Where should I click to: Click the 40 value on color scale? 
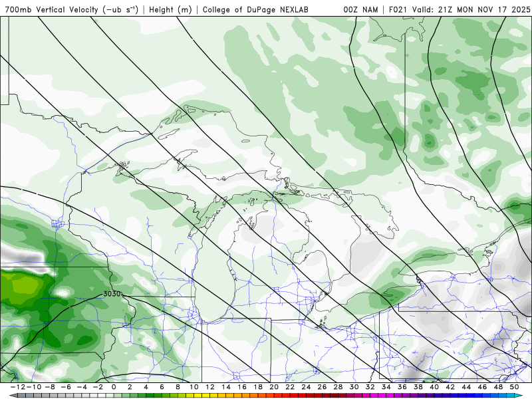point(434,387)
